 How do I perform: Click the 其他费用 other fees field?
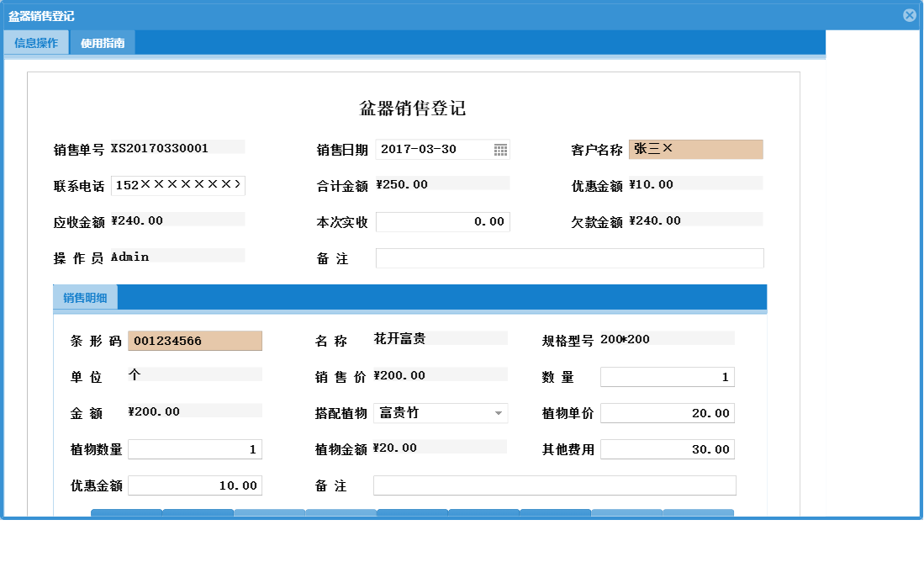667,449
